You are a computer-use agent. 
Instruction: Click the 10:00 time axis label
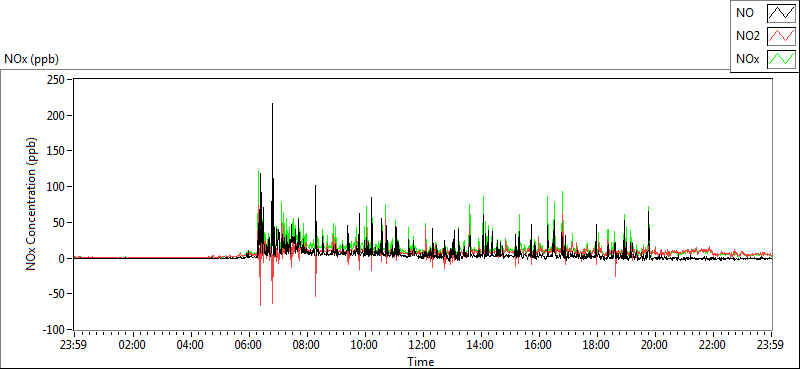coord(365,345)
